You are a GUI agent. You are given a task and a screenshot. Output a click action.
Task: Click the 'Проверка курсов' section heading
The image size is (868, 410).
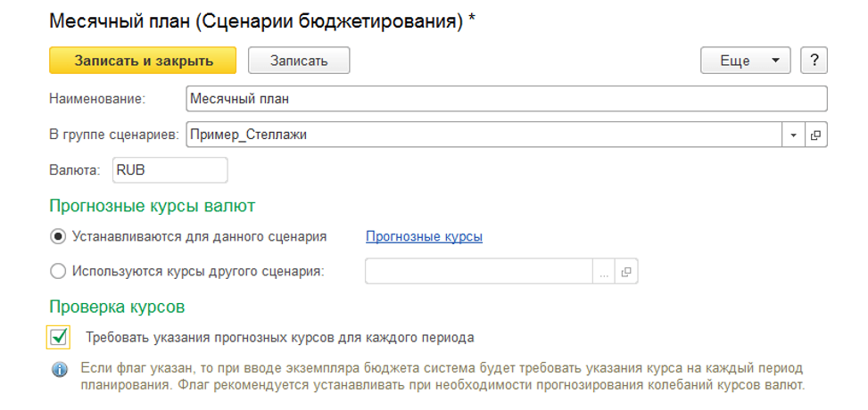116,307
